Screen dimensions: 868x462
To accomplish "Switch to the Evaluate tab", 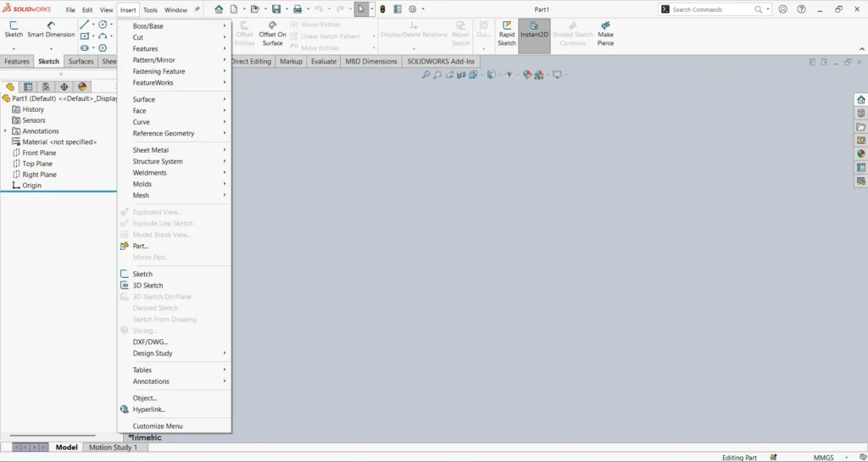I will tap(323, 61).
